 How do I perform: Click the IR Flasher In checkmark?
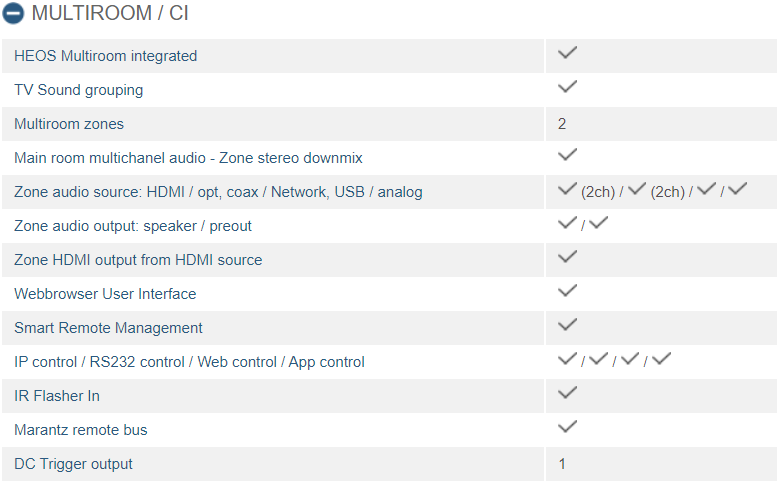point(567,393)
